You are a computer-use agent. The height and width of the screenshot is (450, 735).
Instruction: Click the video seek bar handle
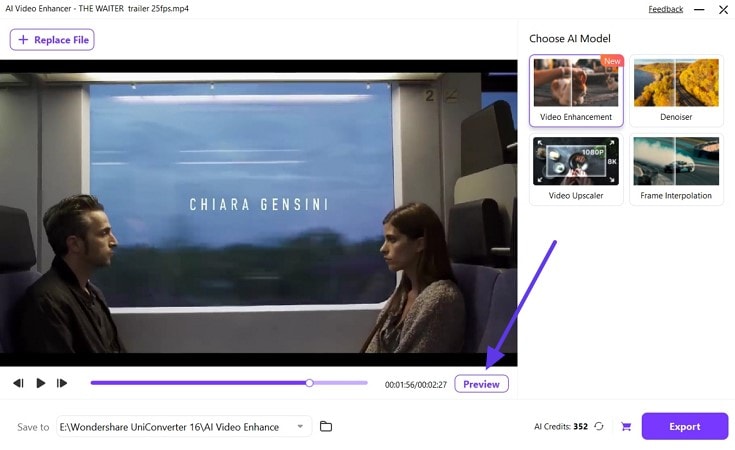(x=309, y=383)
